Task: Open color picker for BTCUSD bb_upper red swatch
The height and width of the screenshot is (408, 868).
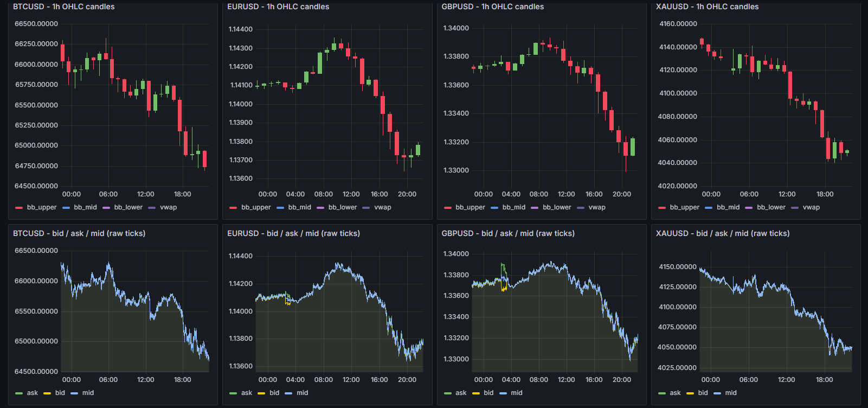Action: [19, 208]
